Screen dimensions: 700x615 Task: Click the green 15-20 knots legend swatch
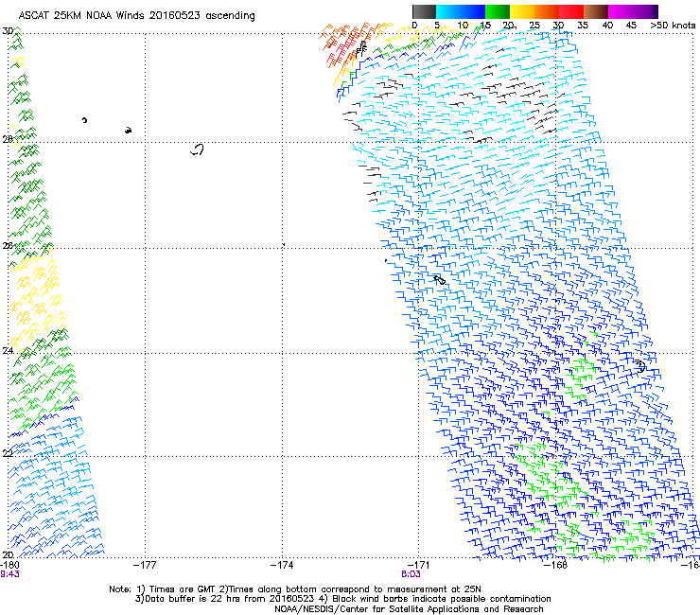pyautogui.click(x=498, y=11)
